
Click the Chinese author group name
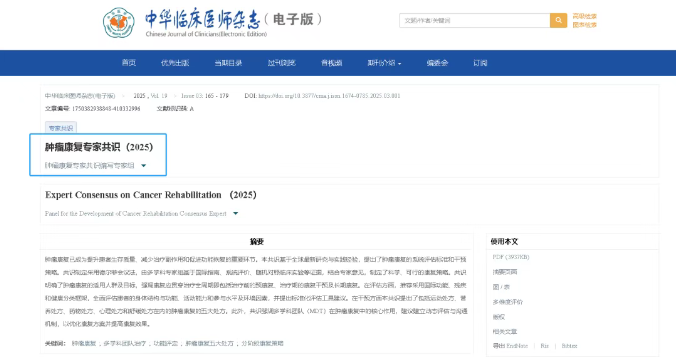click(90, 166)
